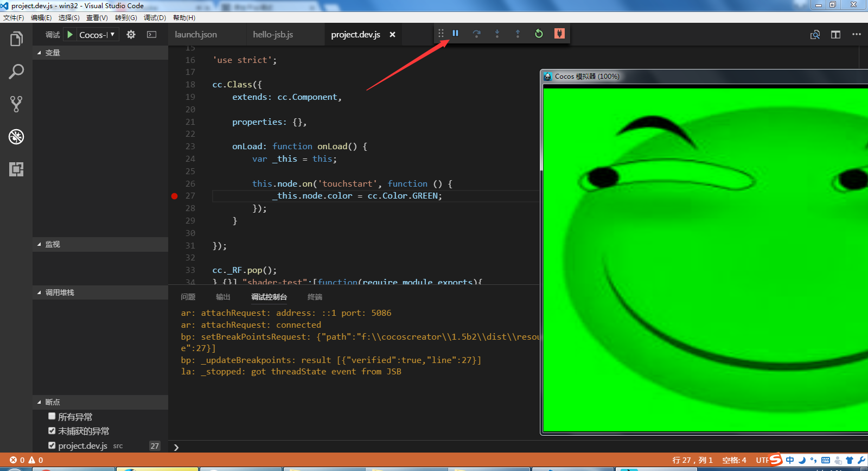
Task: Switch to the launch.json tab
Action: click(x=207, y=35)
